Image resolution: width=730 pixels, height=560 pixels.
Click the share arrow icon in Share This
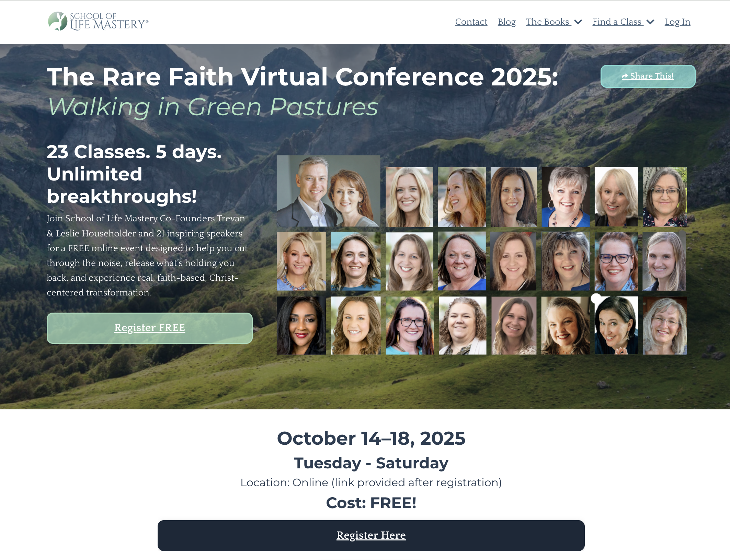625,76
